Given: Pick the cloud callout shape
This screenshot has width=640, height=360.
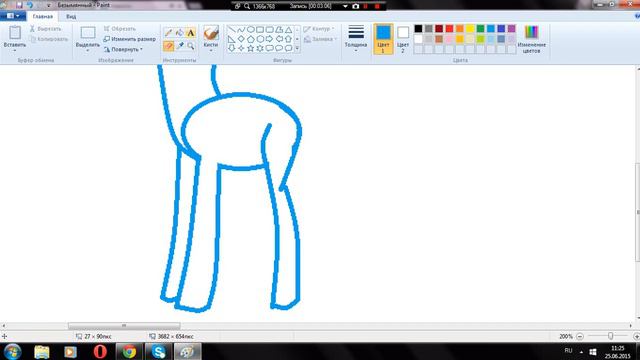Looking at the screenshot, I should [289, 48].
